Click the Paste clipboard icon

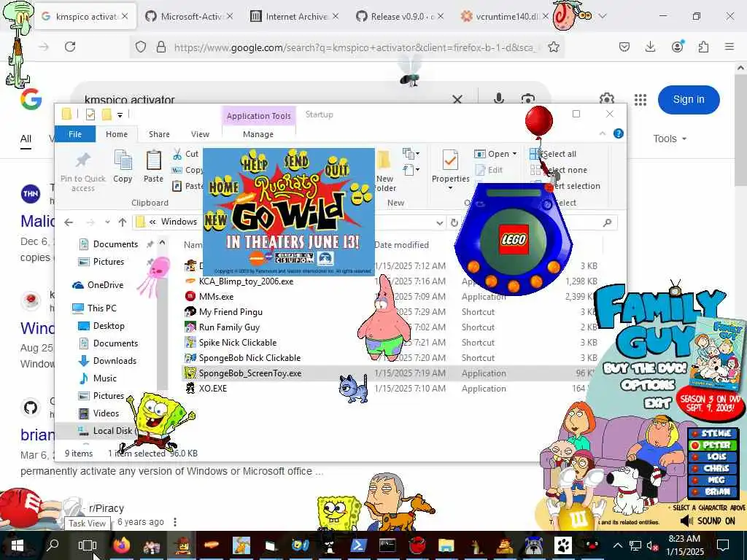coord(153,160)
